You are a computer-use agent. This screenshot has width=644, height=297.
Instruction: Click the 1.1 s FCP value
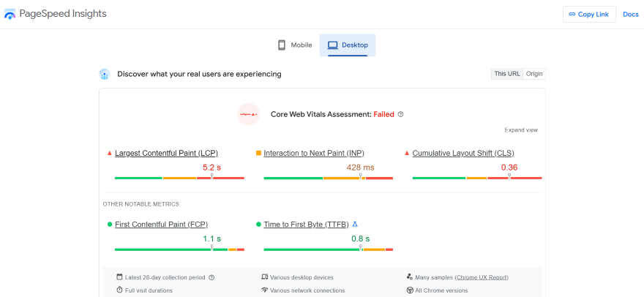[x=212, y=239]
